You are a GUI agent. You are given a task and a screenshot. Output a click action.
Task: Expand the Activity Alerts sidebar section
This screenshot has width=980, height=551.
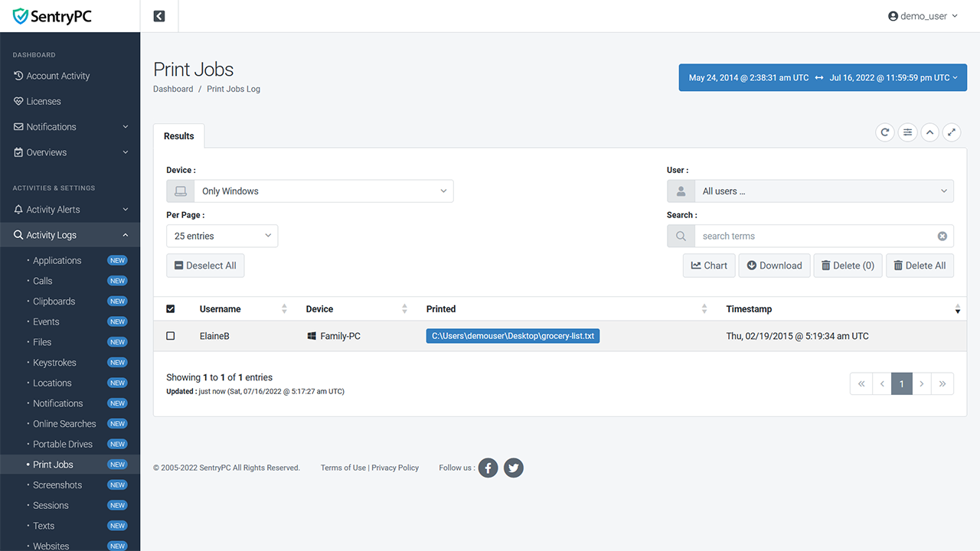70,210
